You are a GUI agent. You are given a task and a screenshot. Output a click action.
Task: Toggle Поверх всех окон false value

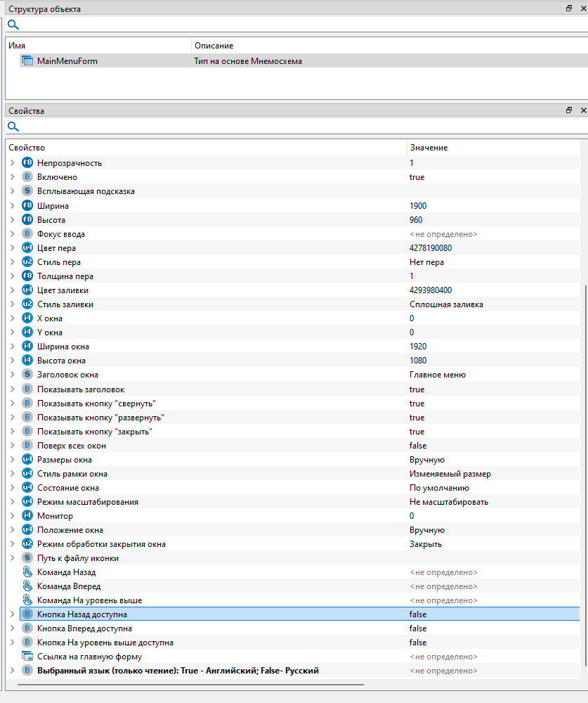click(418, 446)
